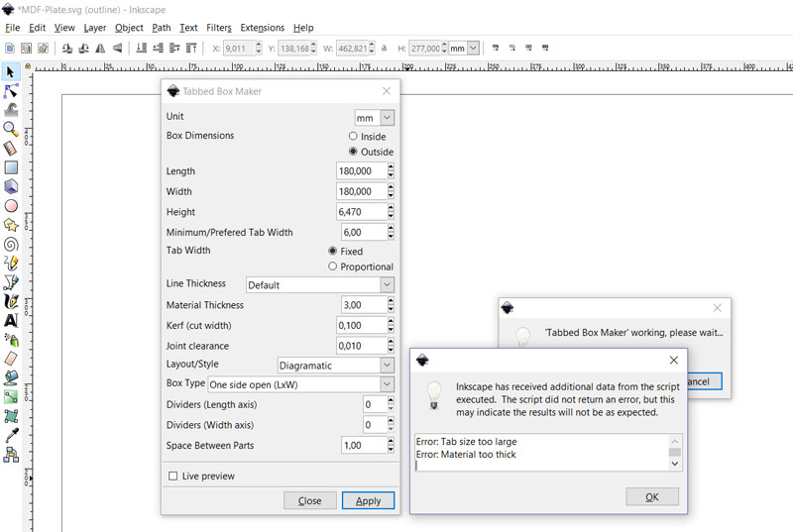Open the Object menu
The image size is (793, 532).
(129, 28)
